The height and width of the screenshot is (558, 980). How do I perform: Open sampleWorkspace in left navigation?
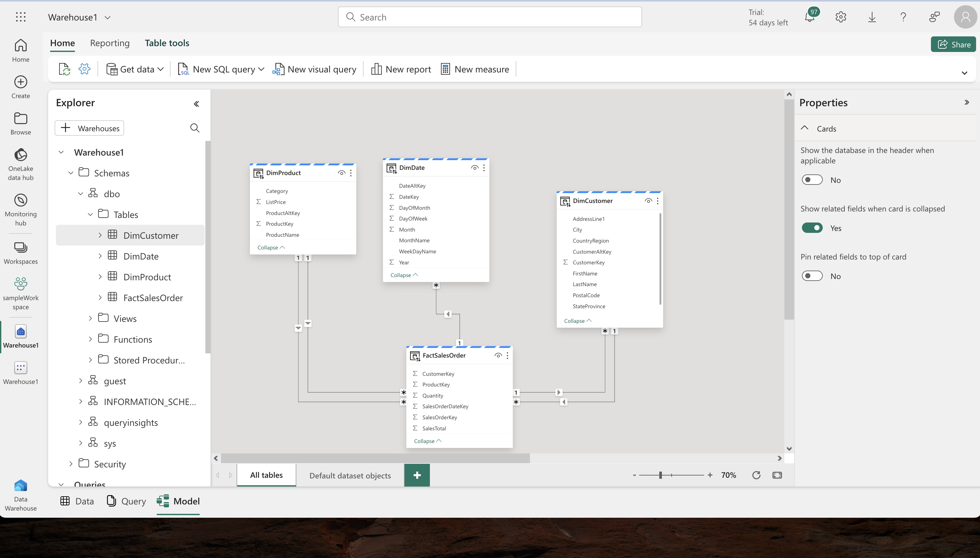pyautogui.click(x=21, y=294)
